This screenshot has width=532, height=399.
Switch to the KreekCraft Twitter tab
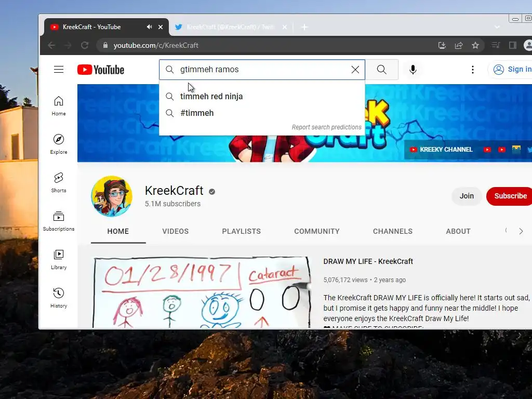click(230, 27)
